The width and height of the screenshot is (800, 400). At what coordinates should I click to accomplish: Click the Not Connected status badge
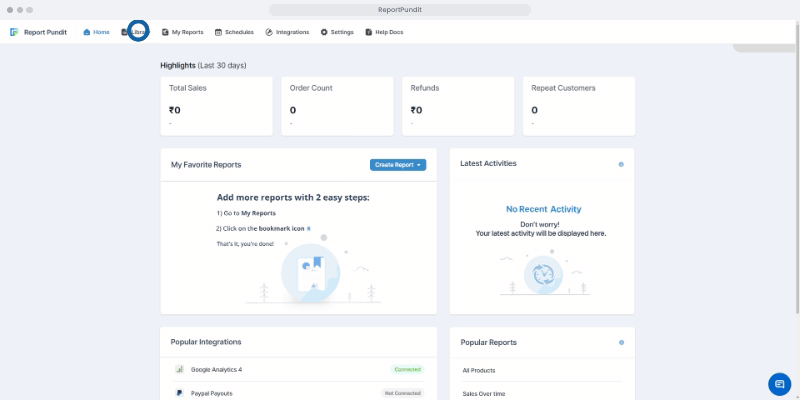404,393
